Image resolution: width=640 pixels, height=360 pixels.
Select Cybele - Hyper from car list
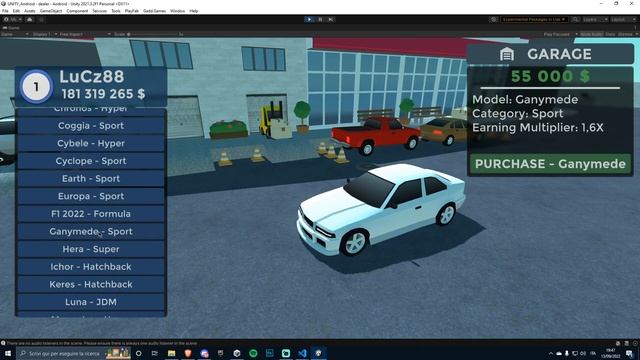(91, 143)
